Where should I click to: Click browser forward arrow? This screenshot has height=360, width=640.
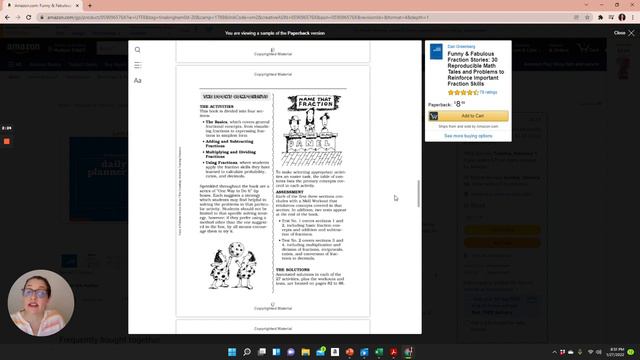(x=18, y=17)
